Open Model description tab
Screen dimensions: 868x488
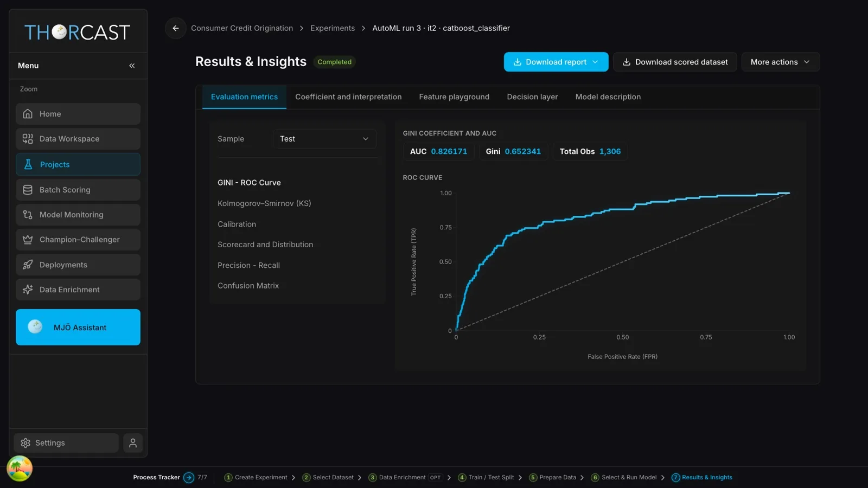tap(608, 97)
